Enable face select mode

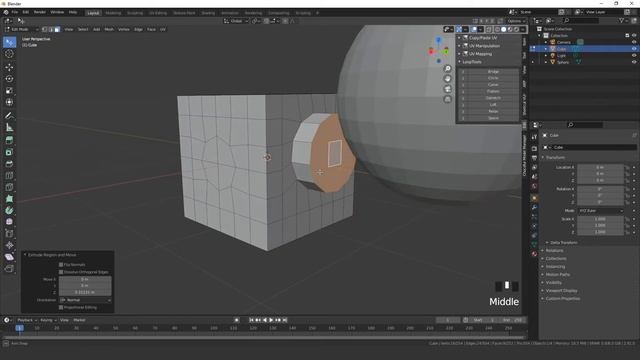coord(57,29)
